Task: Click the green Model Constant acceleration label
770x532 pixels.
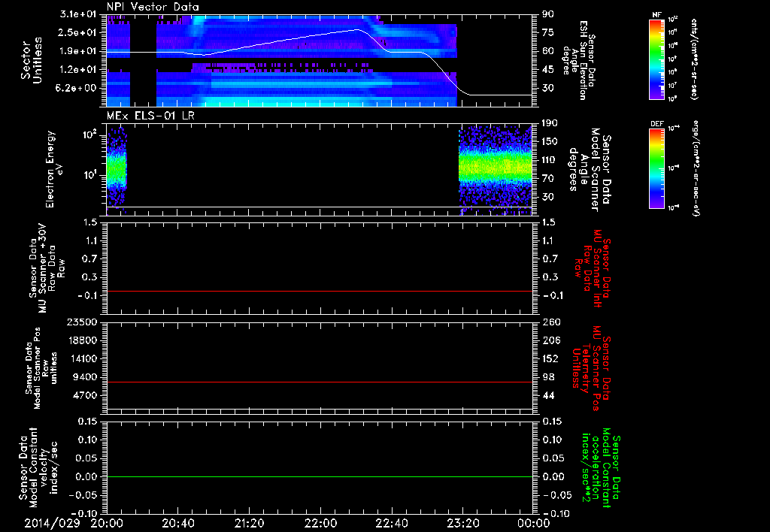Action: click(601, 468)
